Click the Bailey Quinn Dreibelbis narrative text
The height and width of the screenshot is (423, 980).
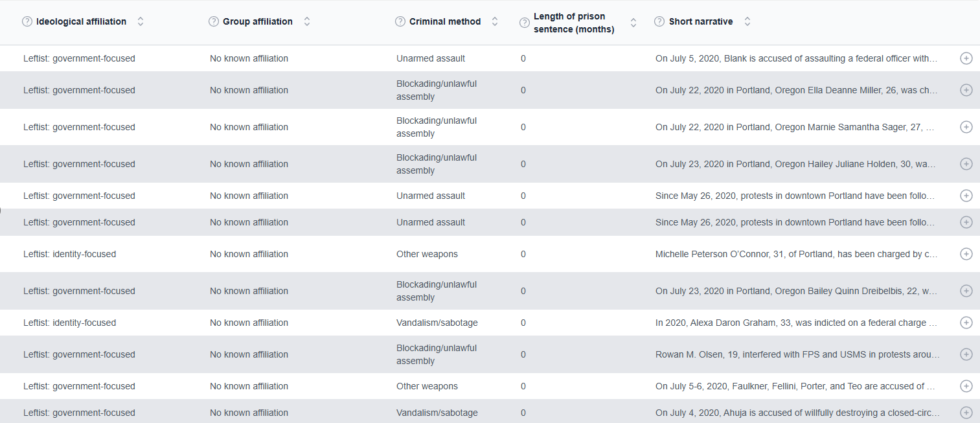(796, 291)
